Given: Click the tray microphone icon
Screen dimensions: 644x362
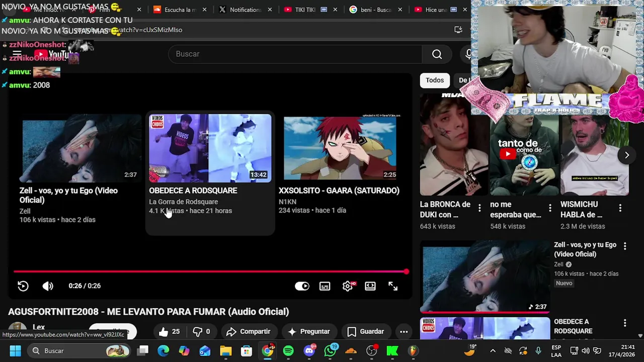Looking at the screenshot, I should (538, 350).
